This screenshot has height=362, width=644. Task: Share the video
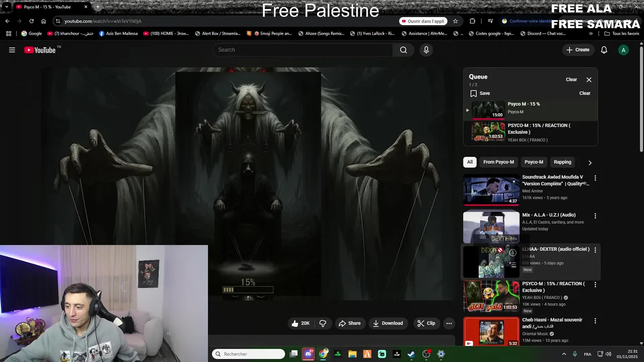pos(350,323)
